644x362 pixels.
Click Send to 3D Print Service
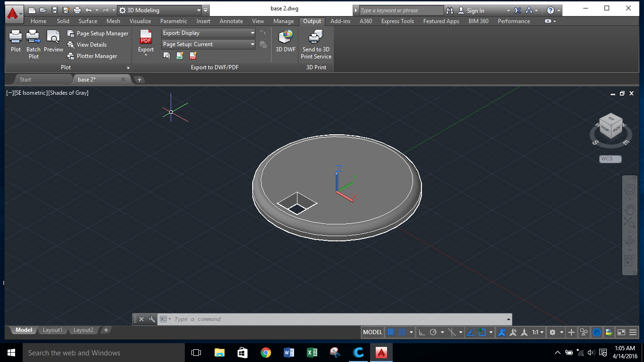(x=316, y=44)
